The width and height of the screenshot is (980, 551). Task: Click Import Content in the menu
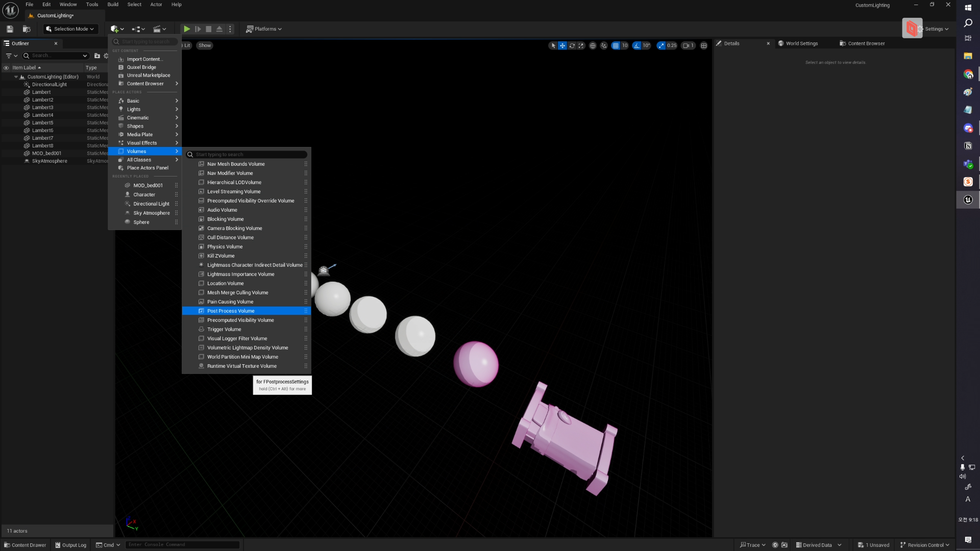click(x=144, y=59)
